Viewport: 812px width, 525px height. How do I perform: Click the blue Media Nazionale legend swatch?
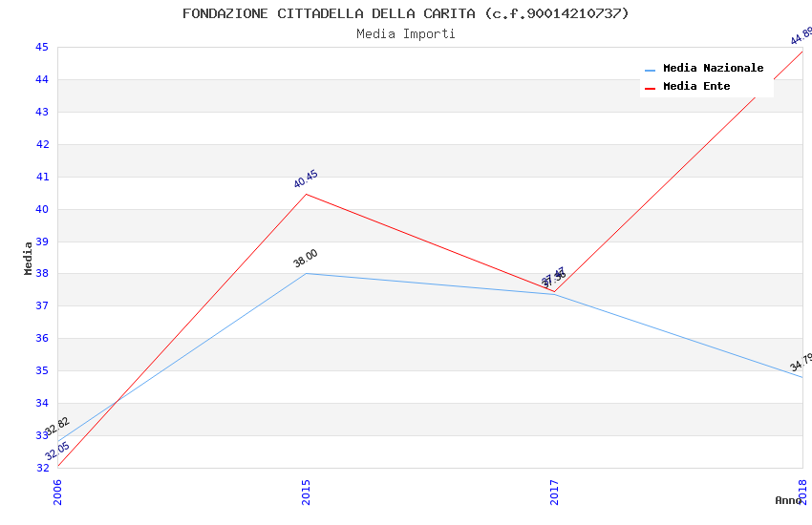(651, 70)
